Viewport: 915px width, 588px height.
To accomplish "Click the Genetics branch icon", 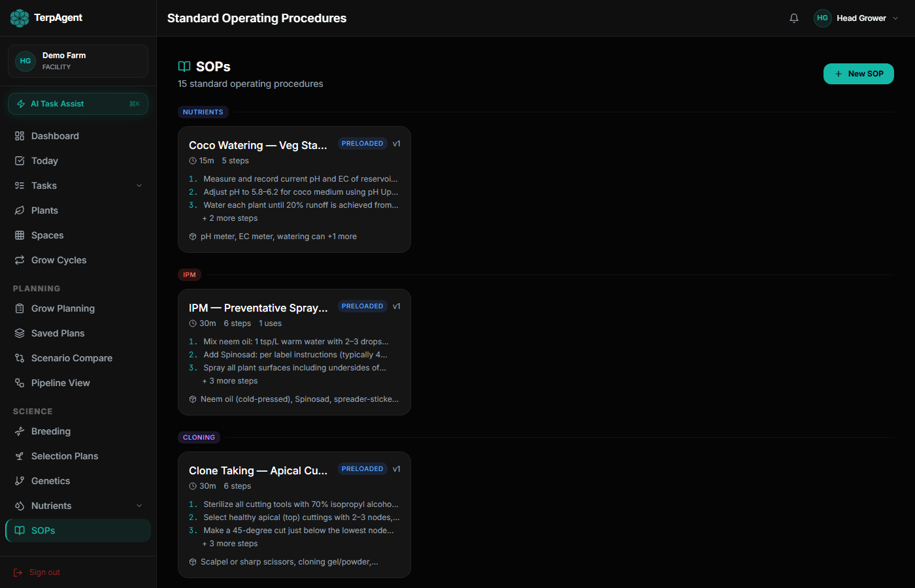I will [20, 481].
